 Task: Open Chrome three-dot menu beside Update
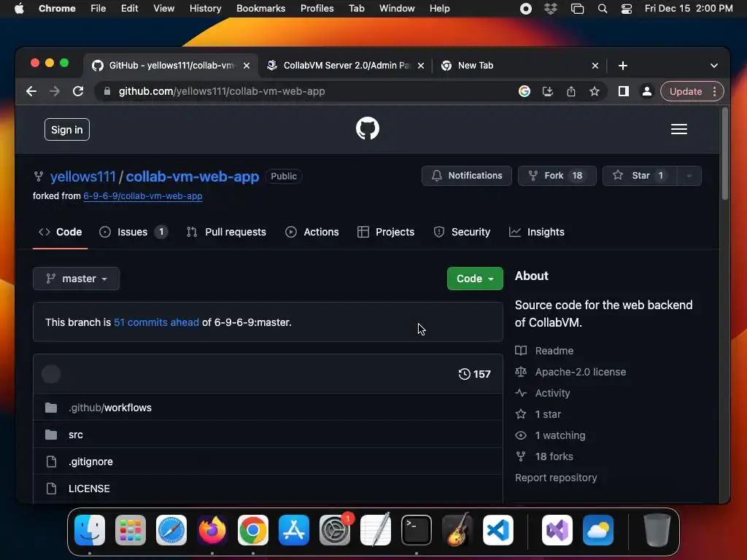714,91
